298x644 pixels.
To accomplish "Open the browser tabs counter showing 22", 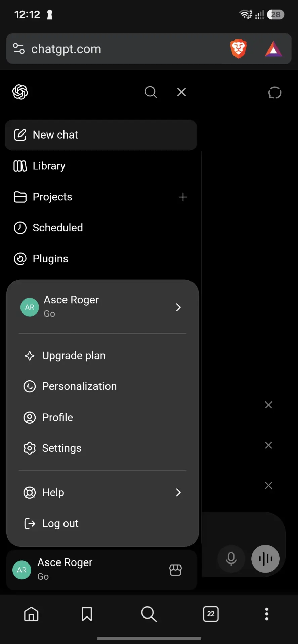I will [211, 614].
